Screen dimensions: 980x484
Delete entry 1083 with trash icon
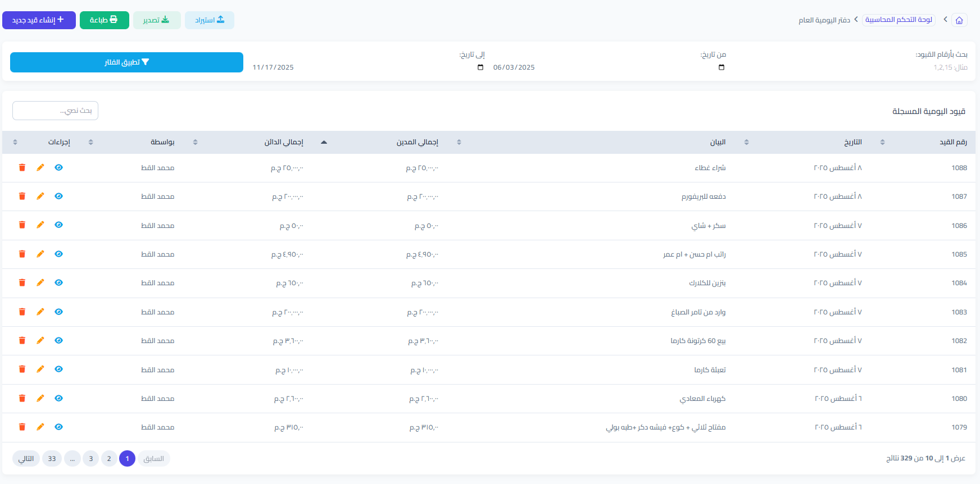pos(22,312)
